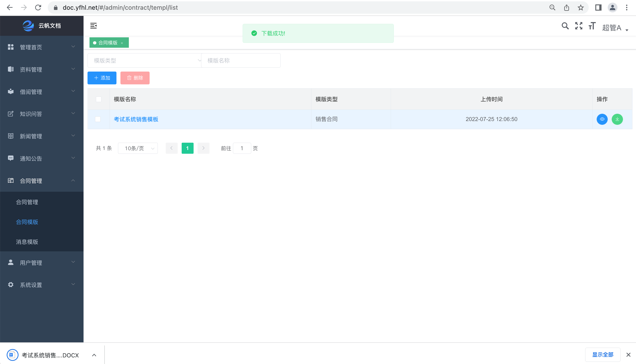Click the 合同管理 open-book icon
The image size is (636, 364).
[x=11, y=180]
